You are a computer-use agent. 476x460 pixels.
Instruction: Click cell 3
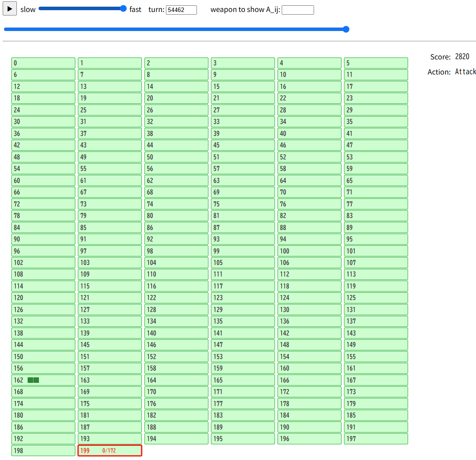[x=243, y=63]
